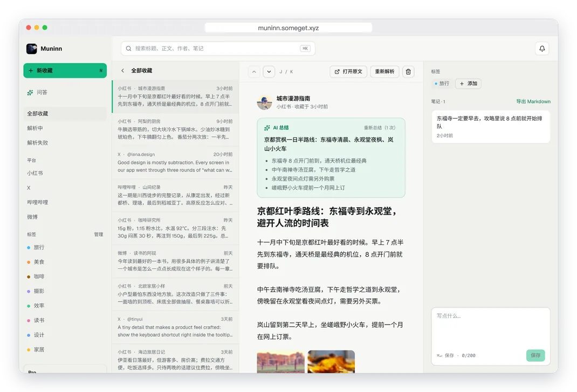Go to next article with down arrow
The width and height of the screenshot is (577, 392).
click(x=269, y=72)
